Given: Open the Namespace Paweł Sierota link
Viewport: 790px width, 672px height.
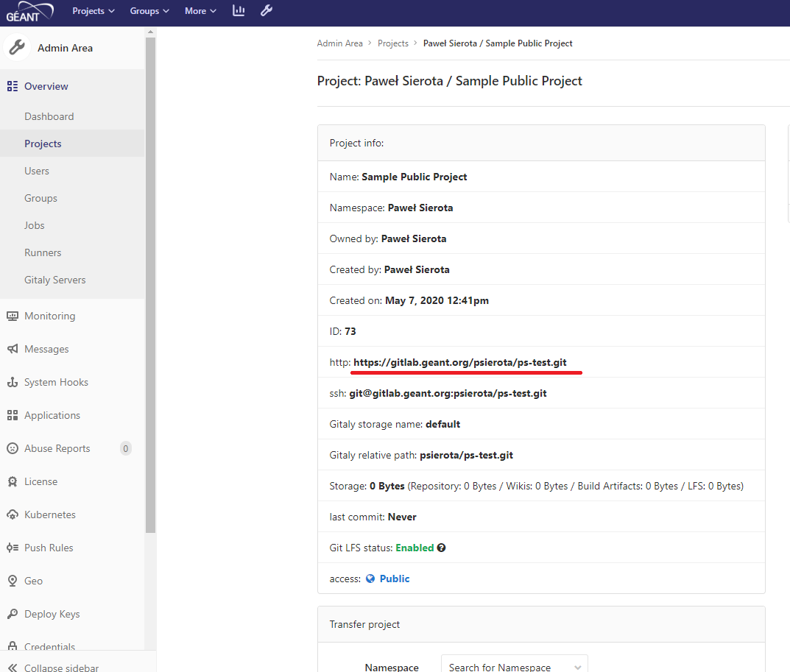Looking at the screenshot, I should [420, 208].
